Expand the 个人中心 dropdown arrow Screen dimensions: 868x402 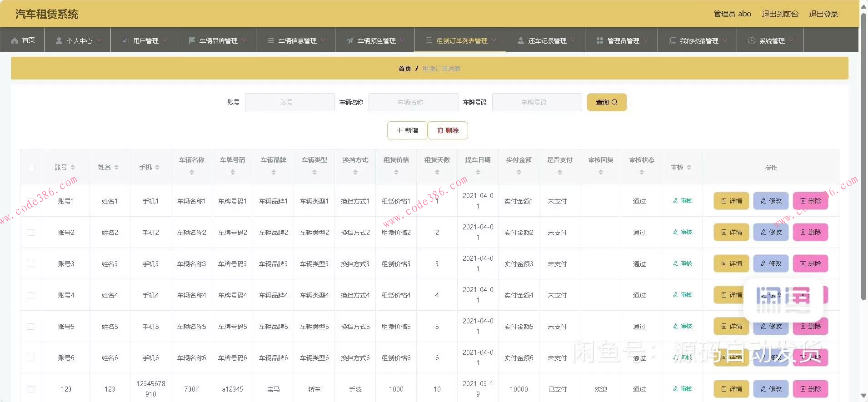[x=99, y=40]
